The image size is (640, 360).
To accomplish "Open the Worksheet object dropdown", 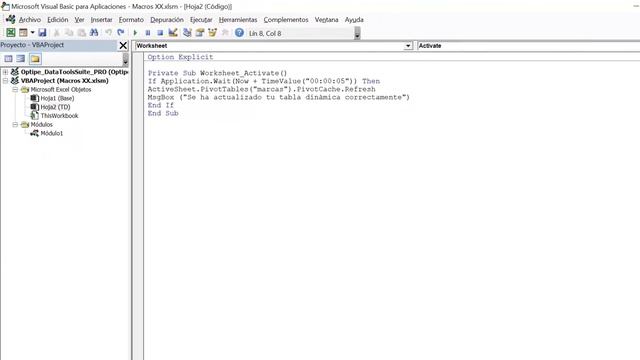I will (408, 46).
